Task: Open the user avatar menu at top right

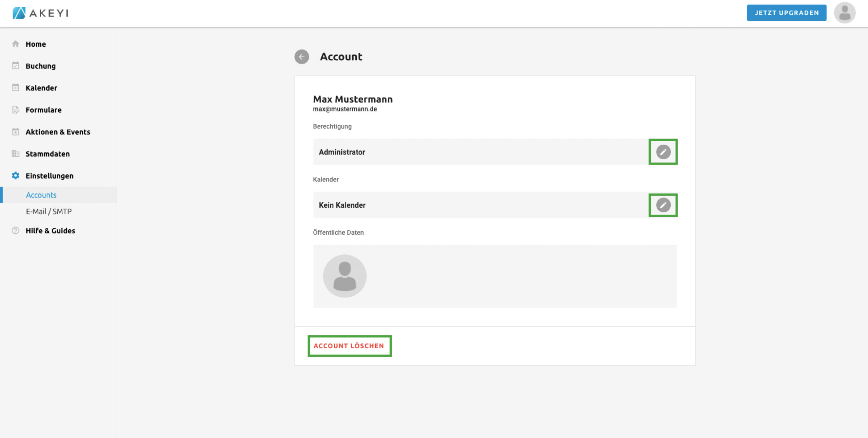Action: (844, 13)
